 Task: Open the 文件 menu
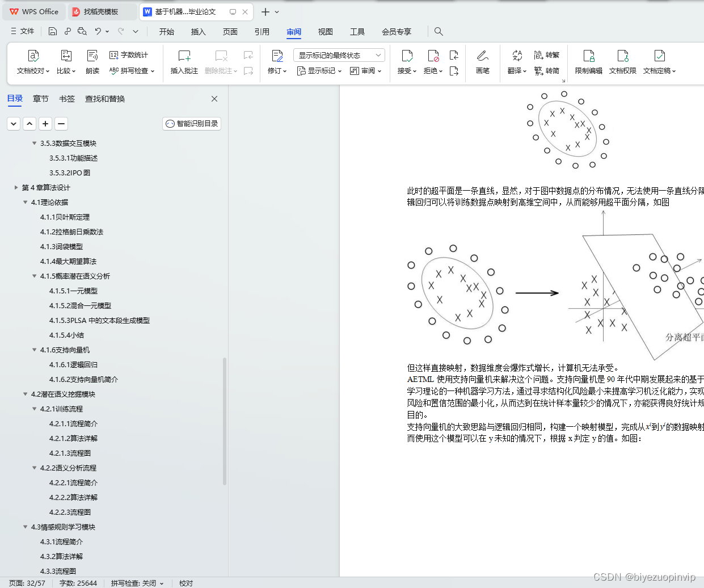click(x=23, y=31)
